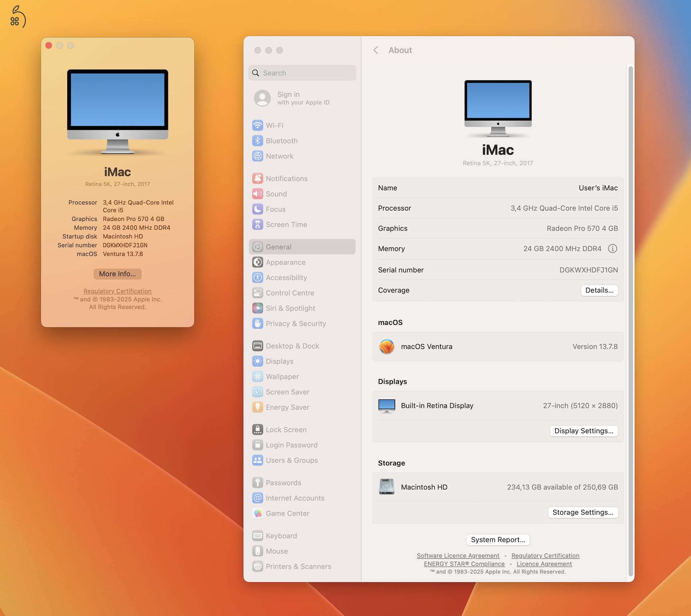The width and height of the screenshot is (691, 616).
Task: Open Users & Groups icon
Action: click(257, 460)
